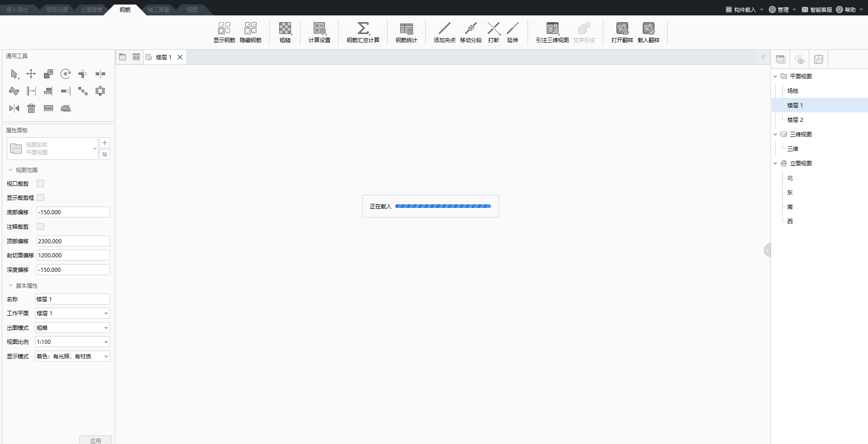This screenshot has height=444, width=868.
Task: Use the Trim corner tool
Action: 83,74
